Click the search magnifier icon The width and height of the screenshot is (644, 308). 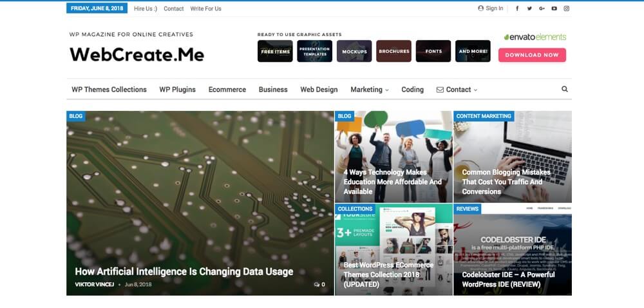point(565,89)
